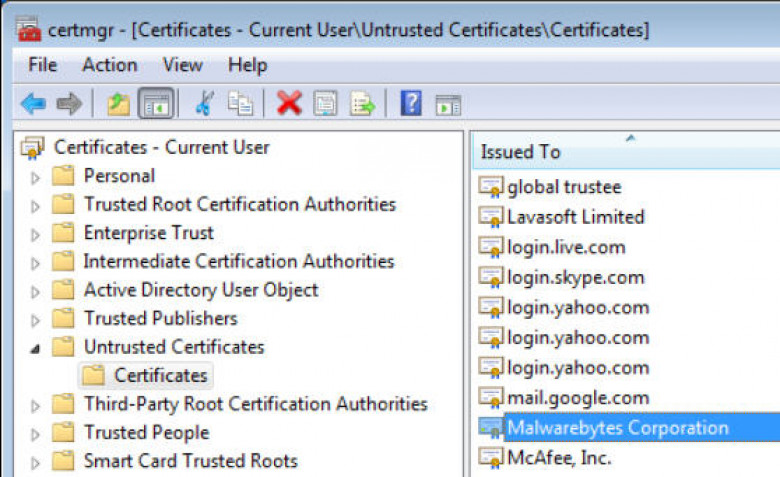780x477 pixels.
Task: Expand Trusted People tree node
Action: click(x=35, y=434)
